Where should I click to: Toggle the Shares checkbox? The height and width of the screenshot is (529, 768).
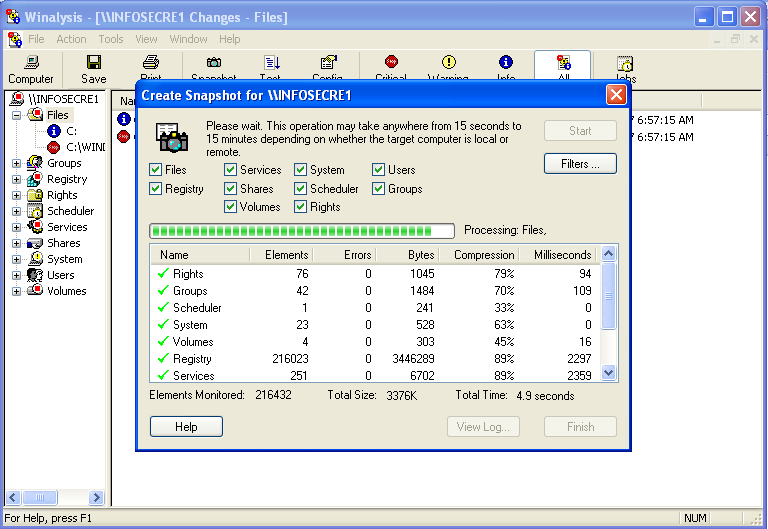tap(230, 189)
